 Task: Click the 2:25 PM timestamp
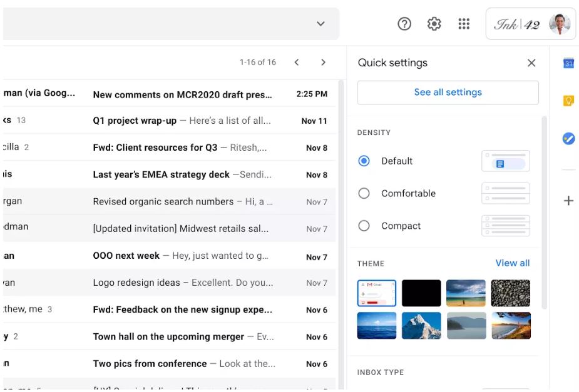pyautogui.click(x=312, y=94)
